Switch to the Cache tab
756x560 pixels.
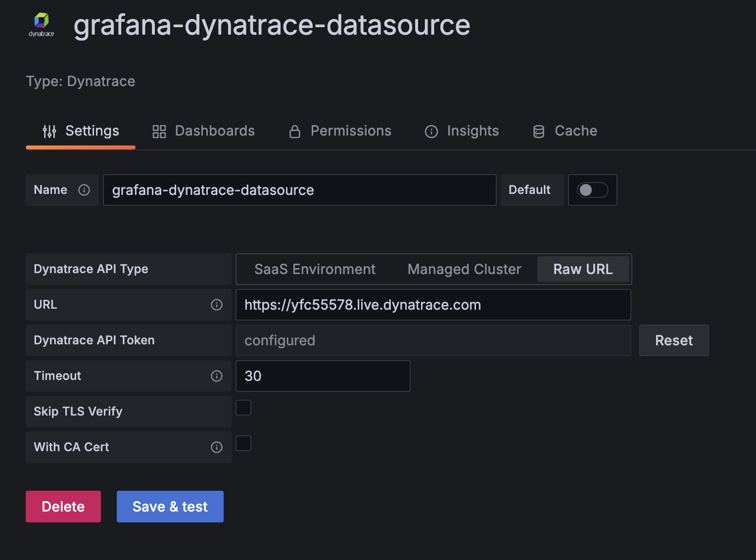coord(565,131)
